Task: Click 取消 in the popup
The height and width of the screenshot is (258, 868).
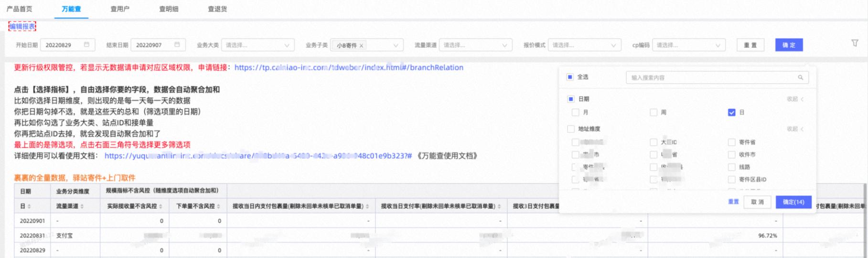Action: tap(757, 202)
